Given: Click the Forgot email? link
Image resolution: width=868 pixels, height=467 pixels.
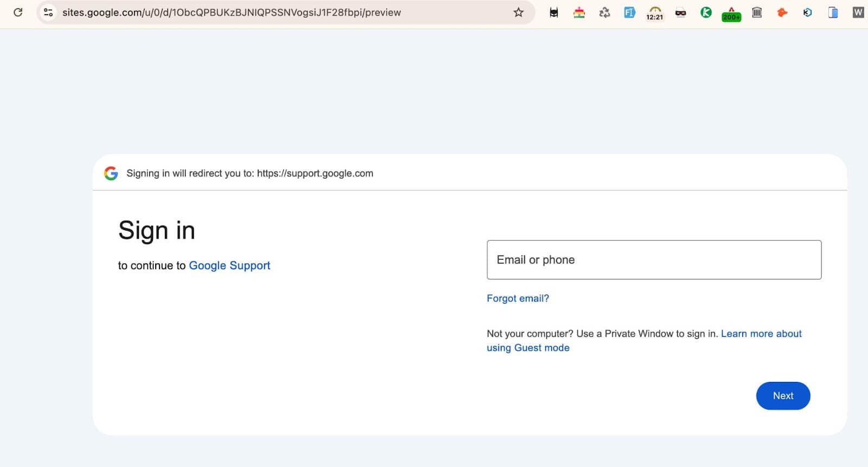Looking at the screenshot, I should (518, 298).
